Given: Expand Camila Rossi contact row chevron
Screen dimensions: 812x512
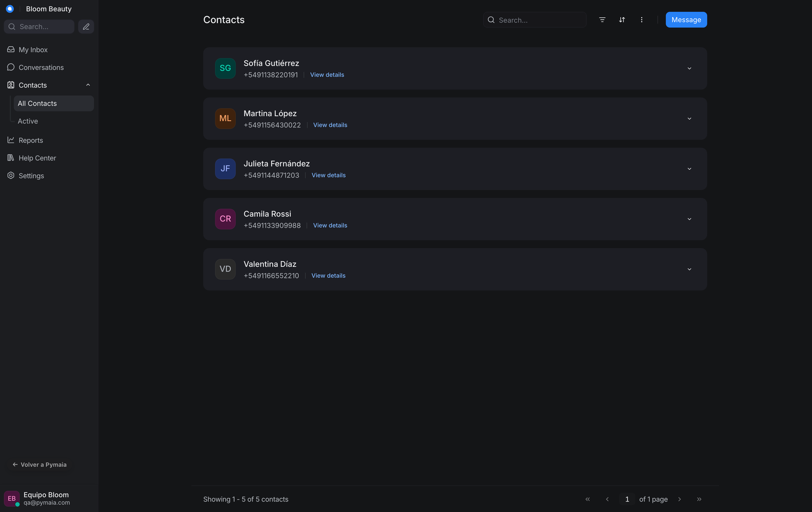Looking at the screenshot, I should click(689, 219).
